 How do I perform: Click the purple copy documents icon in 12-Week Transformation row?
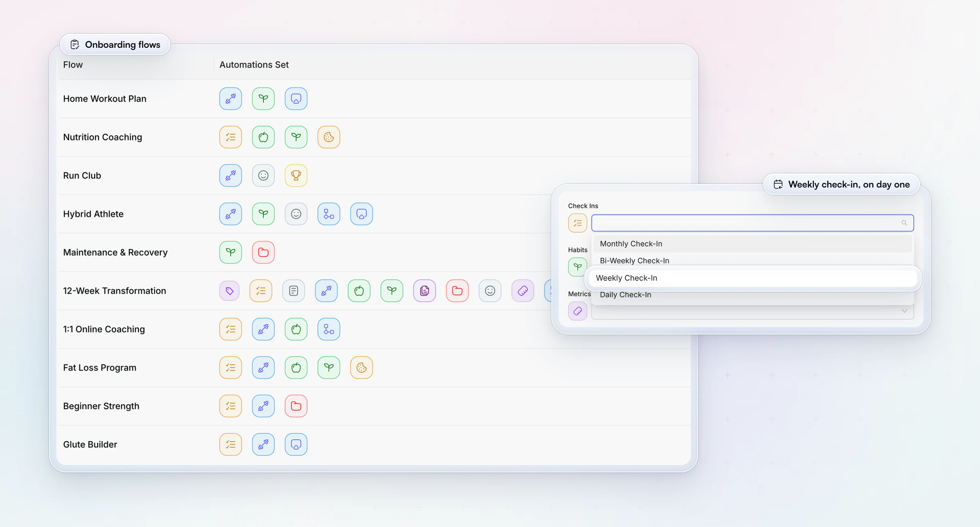(424, 290)
